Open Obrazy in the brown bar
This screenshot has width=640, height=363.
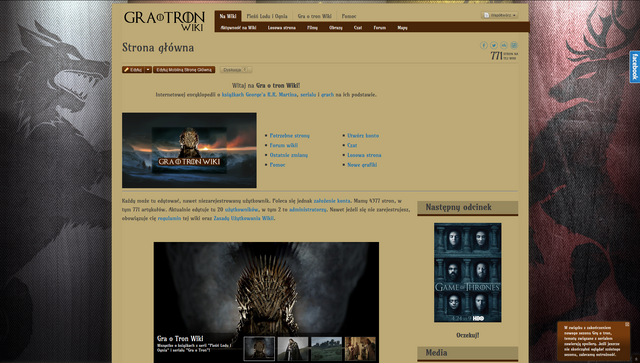(x=336, y=28)
